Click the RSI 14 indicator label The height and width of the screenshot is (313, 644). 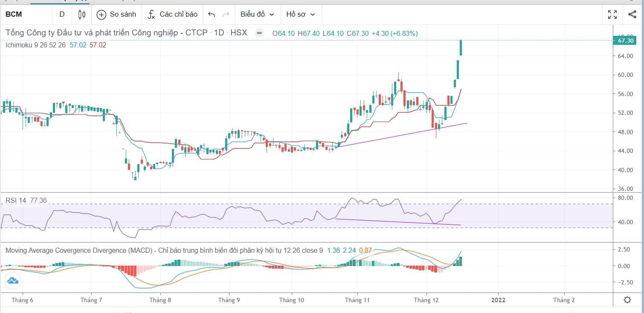click(x=16, y=200)
